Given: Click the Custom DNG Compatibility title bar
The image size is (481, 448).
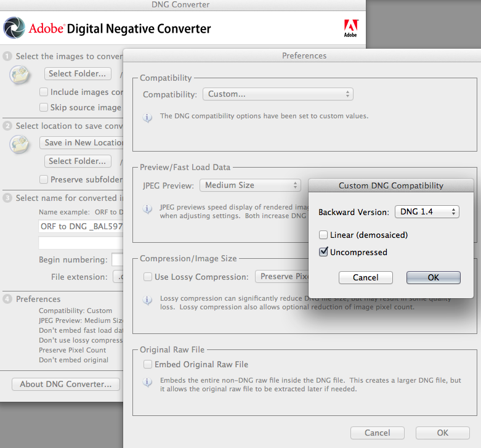Looking at the screenshot, I should coord(391,185).
